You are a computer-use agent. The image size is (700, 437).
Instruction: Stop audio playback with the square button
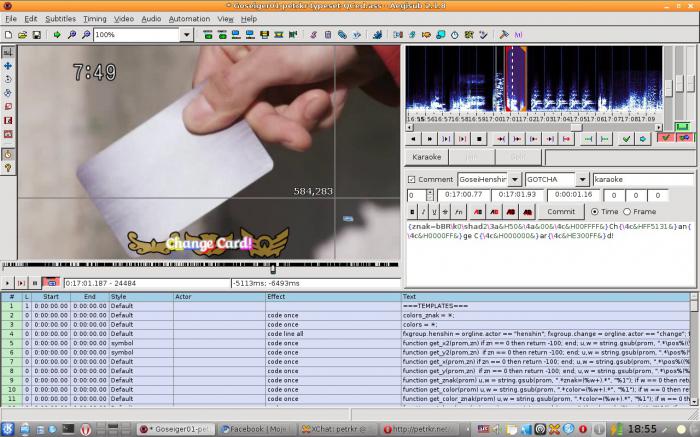[x=479, y=139]
